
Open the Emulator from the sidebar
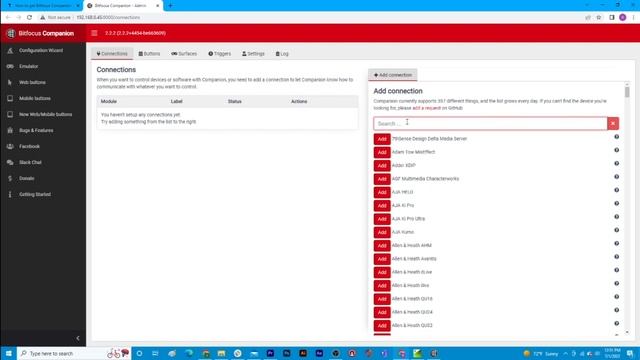pos(28,66)
